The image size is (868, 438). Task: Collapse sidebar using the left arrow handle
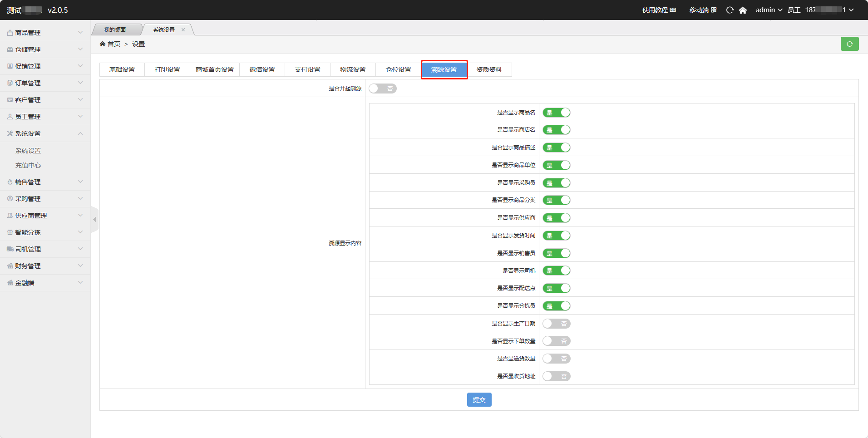(94, 220)
